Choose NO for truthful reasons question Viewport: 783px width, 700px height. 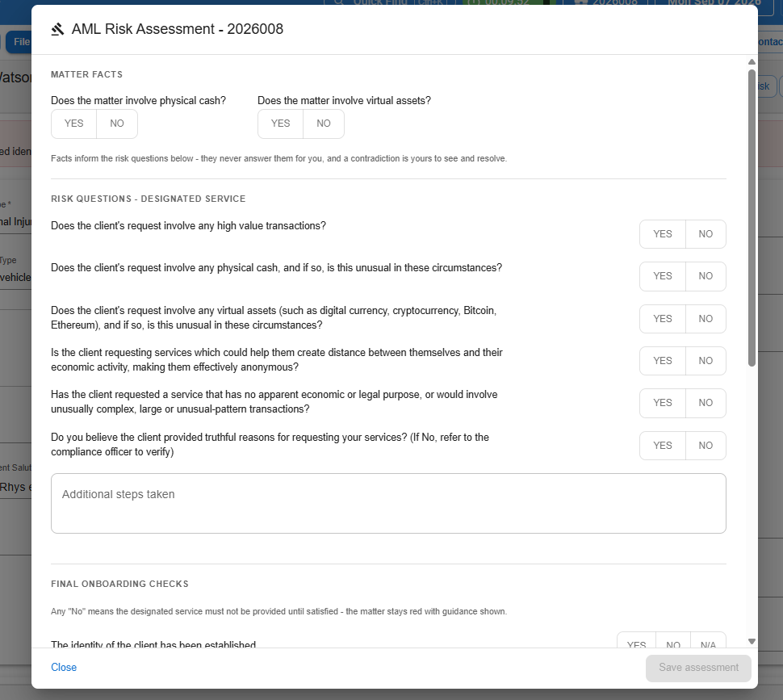tap(706, 446)
